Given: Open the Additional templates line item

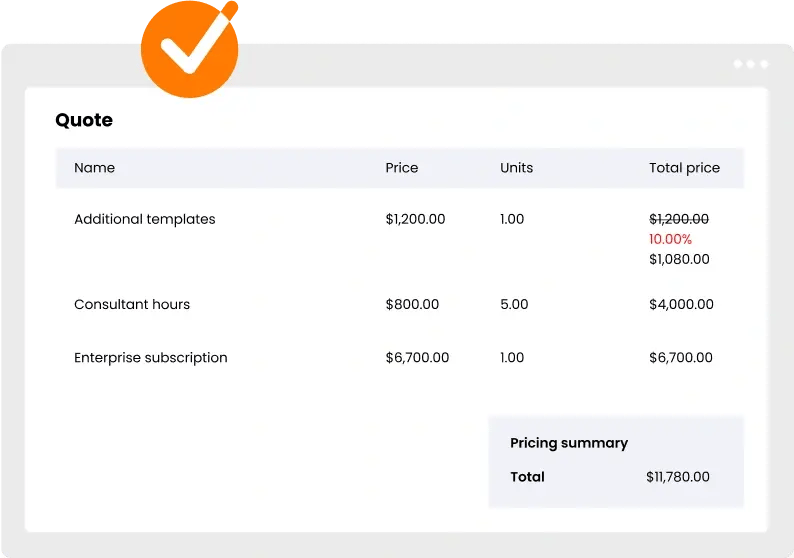Looking at the screenshot, I should (x=145, y=219).
